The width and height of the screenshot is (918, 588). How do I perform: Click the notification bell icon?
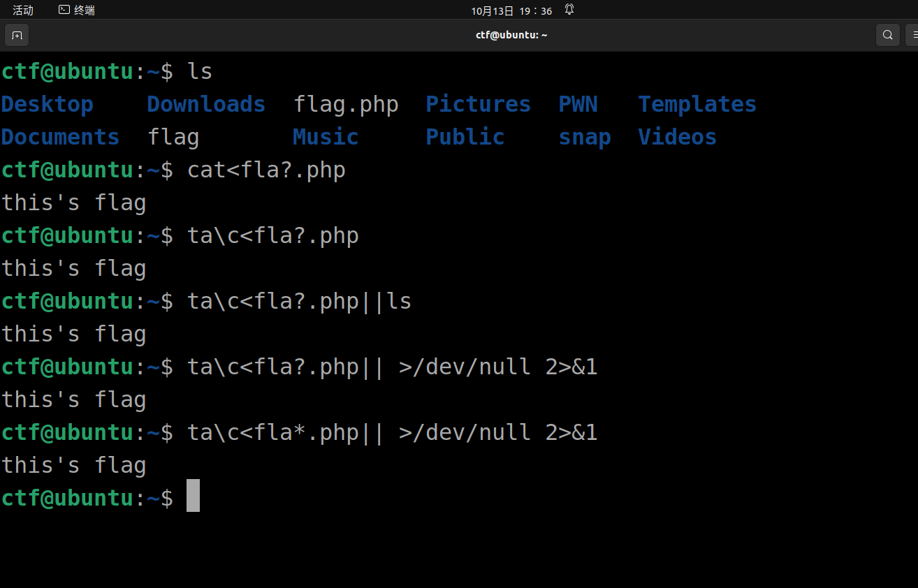click(569, 10)
